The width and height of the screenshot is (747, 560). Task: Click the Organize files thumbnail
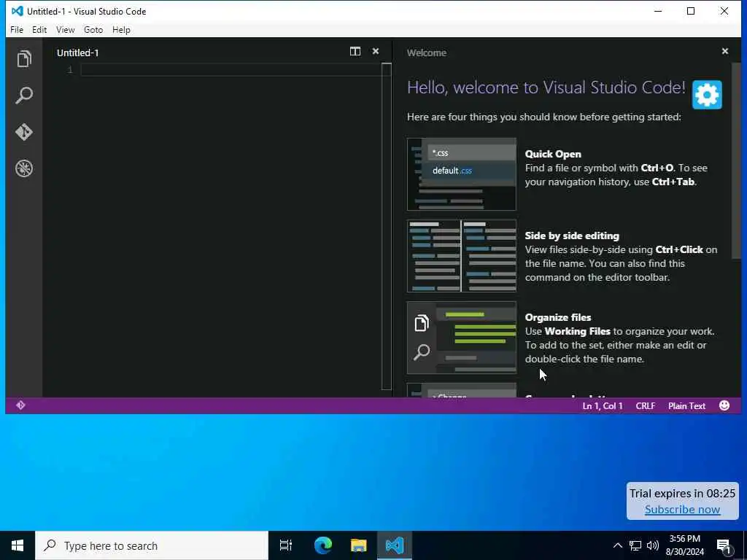461,338
